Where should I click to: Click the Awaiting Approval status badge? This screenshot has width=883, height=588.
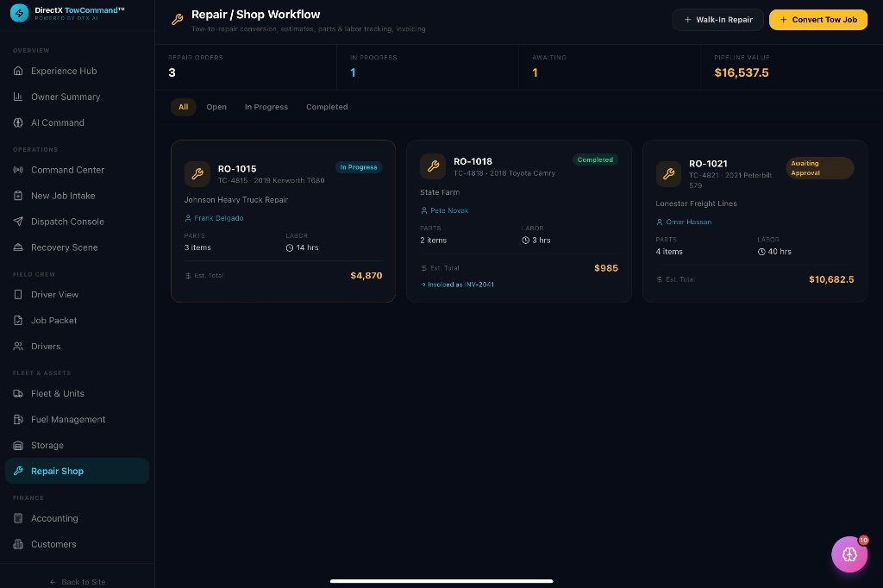coord(819,168)
